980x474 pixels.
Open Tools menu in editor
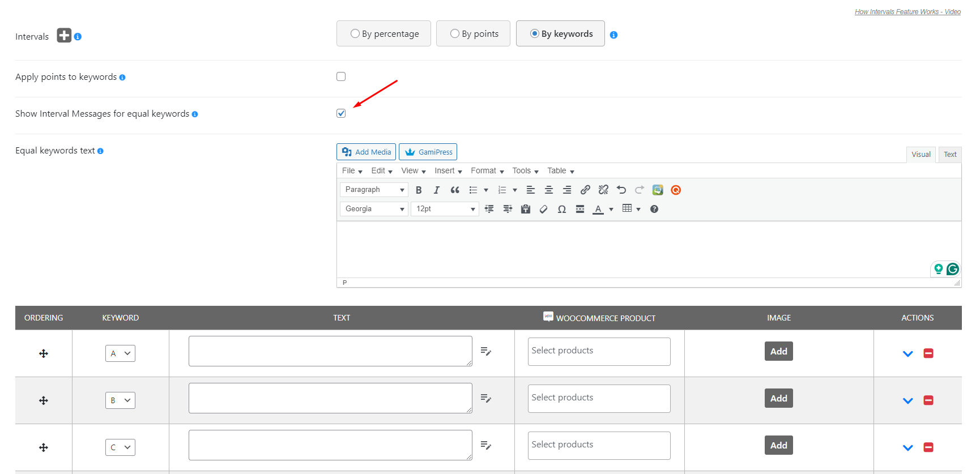coord(525,171)
